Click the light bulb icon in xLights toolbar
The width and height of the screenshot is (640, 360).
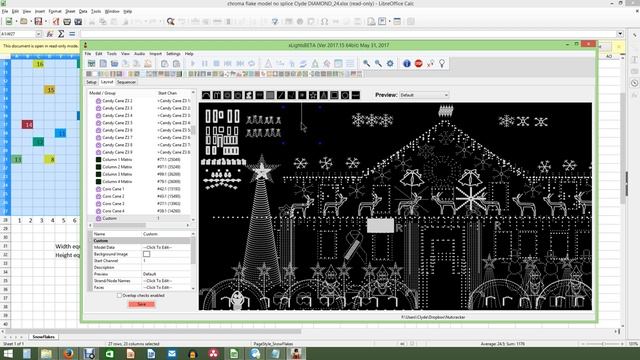tap(442, 63)
